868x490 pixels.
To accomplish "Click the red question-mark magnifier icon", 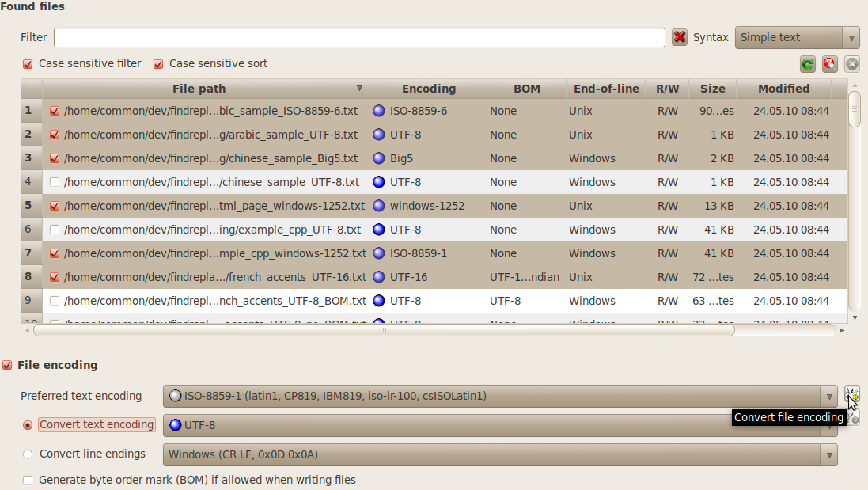I will pos(829,65).
